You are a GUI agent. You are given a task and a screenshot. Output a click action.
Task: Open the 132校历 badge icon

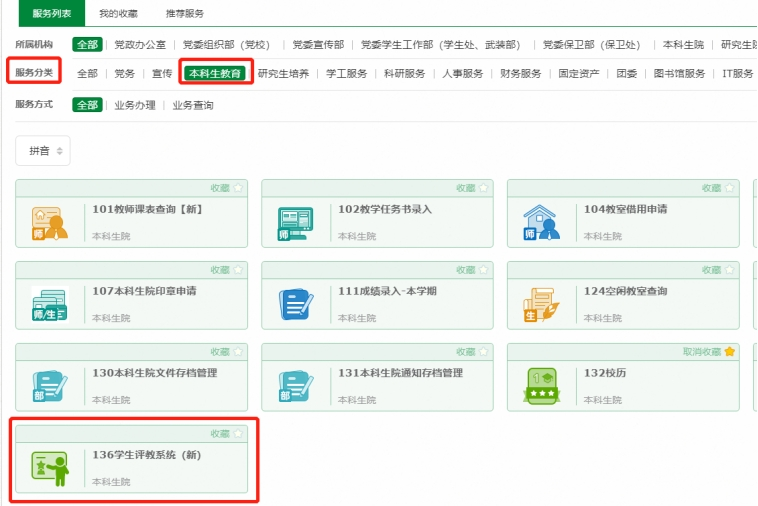click(541, 386)
